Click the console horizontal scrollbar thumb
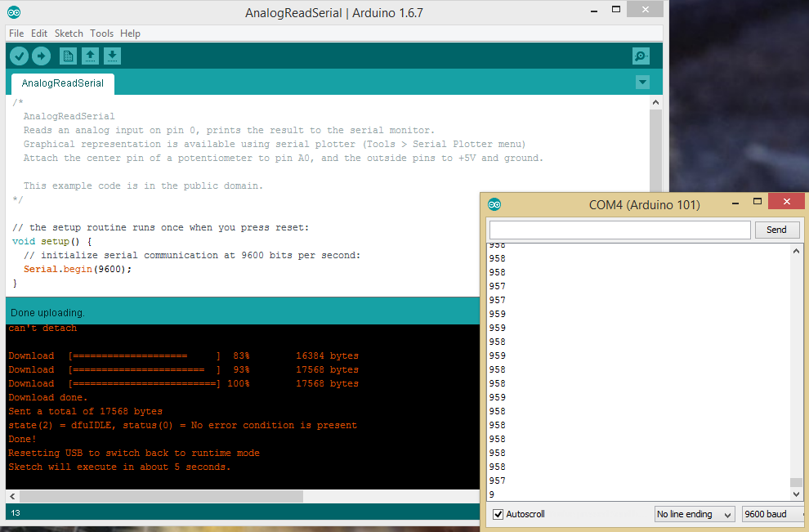This screenshot has width=809, height=532. tap(161, 496)
